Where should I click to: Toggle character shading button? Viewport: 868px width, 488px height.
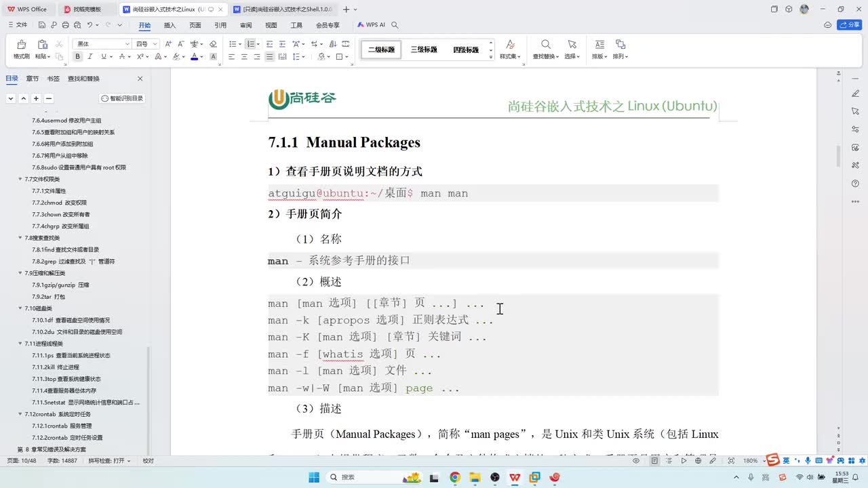[x=214, y=57]
